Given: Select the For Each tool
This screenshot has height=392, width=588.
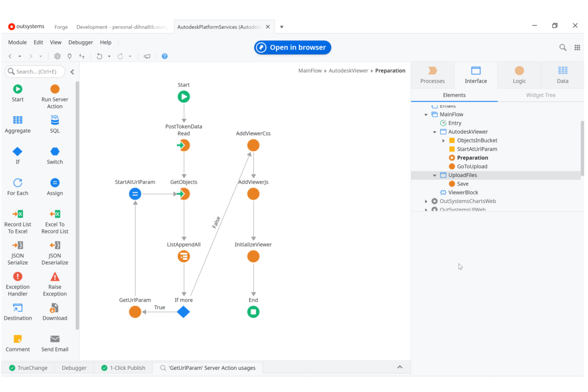Looking at the screenshot, I should [17, 187].
